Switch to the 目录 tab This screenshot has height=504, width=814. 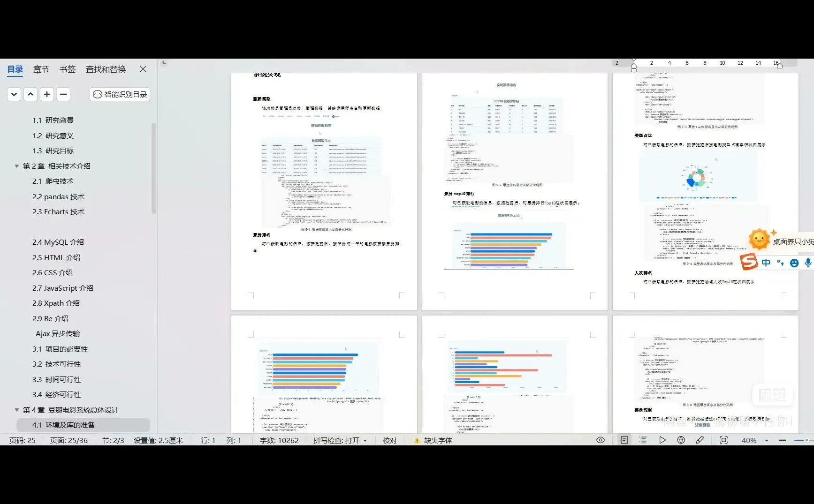[x=15, y=69]
